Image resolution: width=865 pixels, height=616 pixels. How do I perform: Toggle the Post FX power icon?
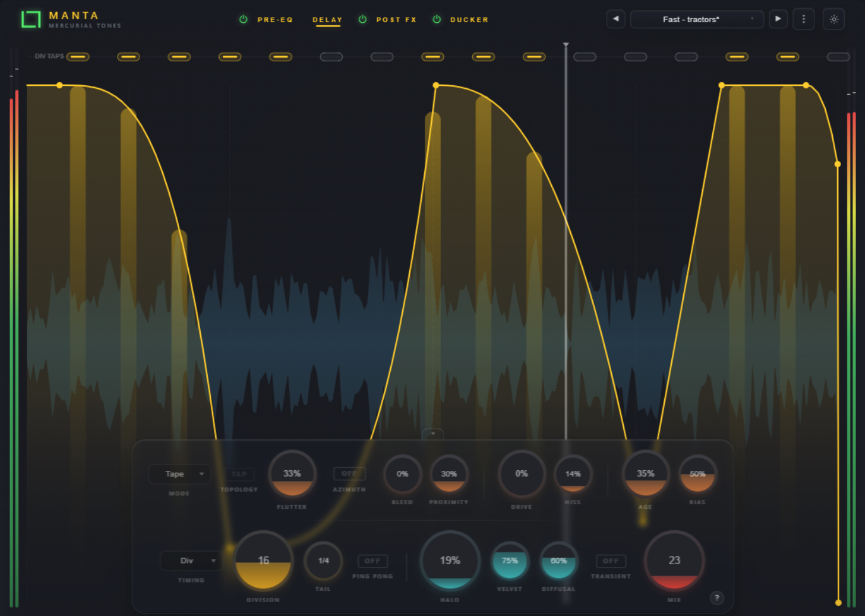click(x=362, y=20)
